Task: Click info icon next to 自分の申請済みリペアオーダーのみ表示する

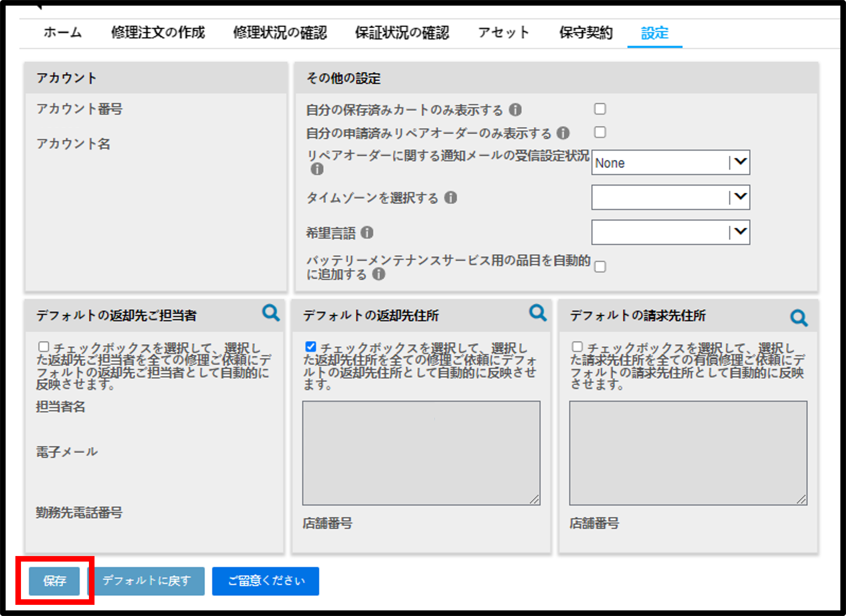Action: [563, 133]
